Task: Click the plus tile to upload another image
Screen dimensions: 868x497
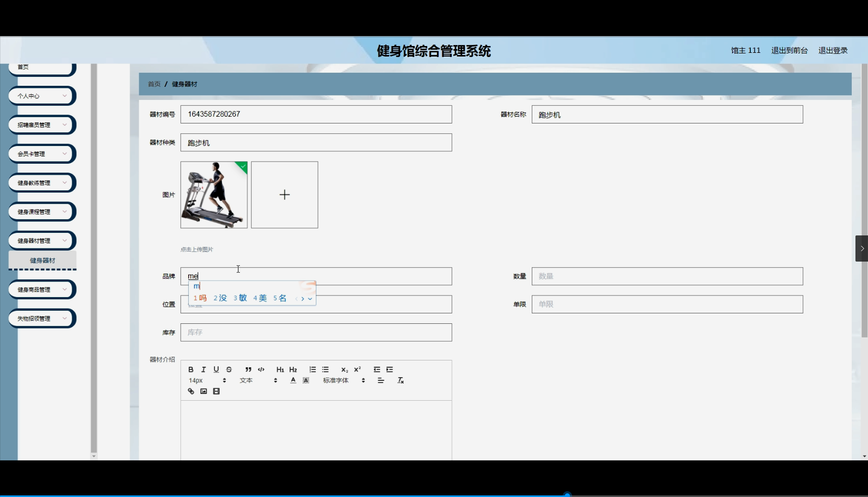Action: pyautogui.click(x=284, y=195)
